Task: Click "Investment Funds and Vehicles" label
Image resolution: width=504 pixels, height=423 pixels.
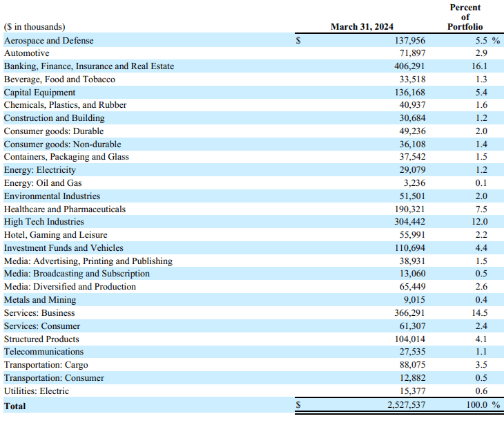Action: pos(64,248)
